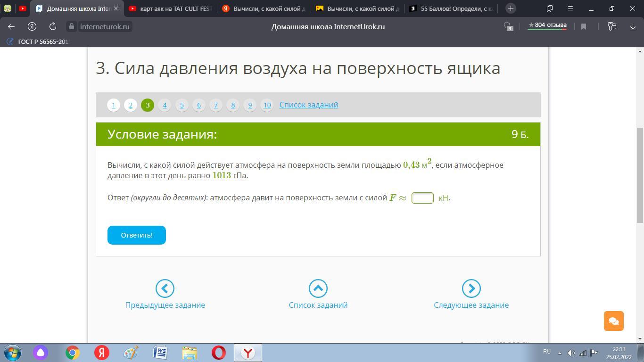This screenshot has height=362, width=644.
Task: Switch to карт аяк на TAT CULT FEST tab
Action: [170, 8]
